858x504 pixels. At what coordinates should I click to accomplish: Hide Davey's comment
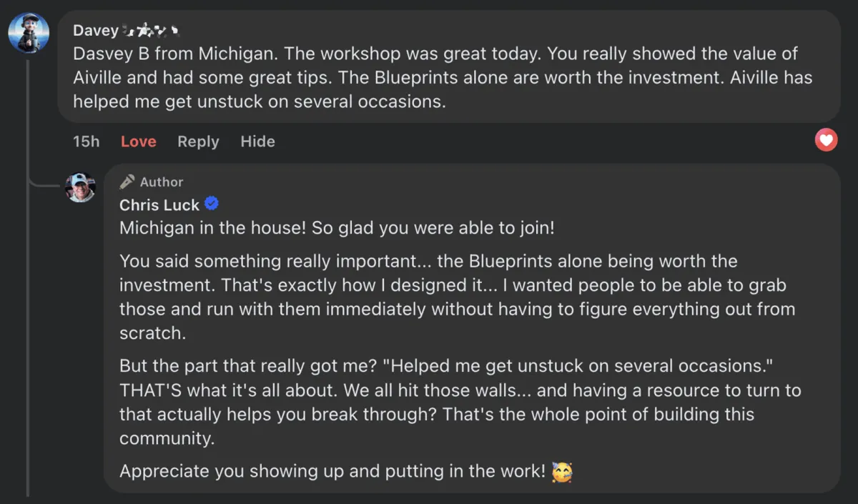(257, 142)
